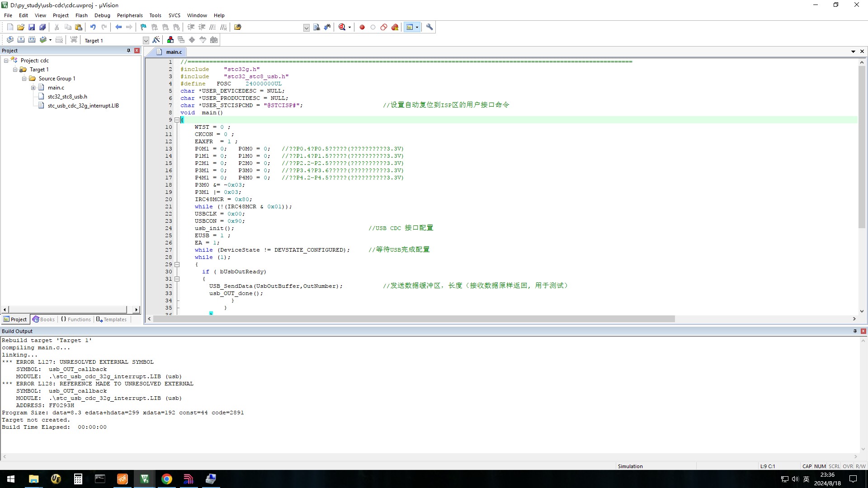Open the Peripherals menu

point(129,15)
